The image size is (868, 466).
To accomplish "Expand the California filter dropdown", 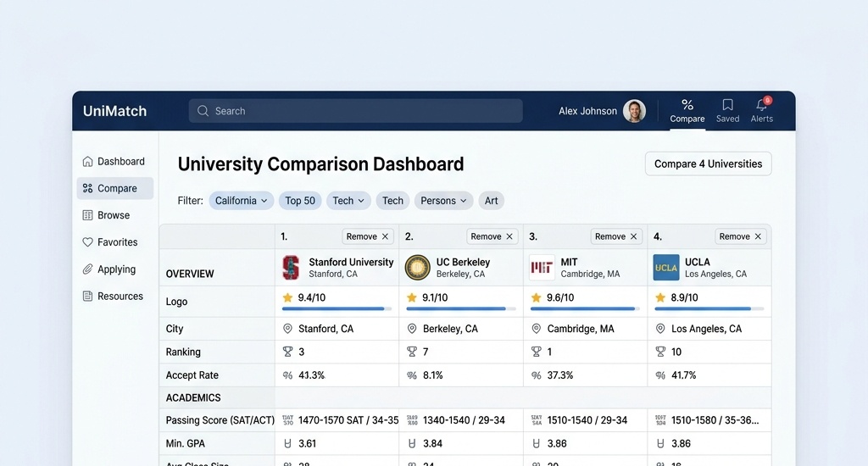I will tap(241, 200).
